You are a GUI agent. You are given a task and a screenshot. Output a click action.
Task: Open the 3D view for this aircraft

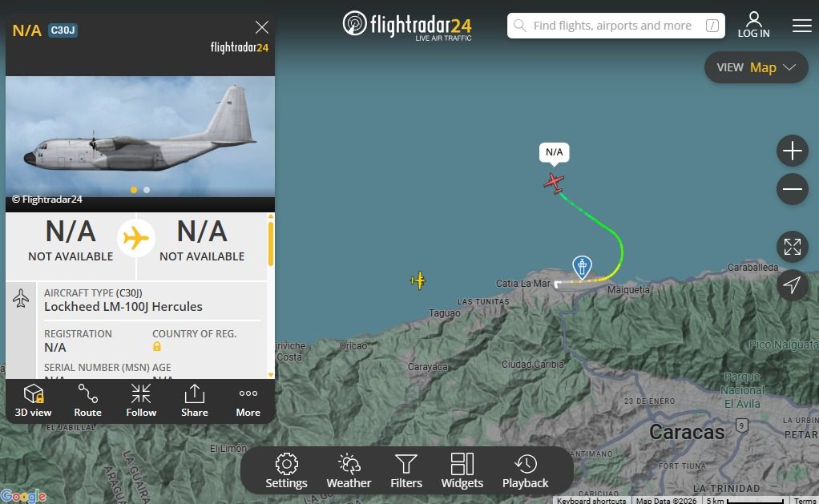(33, 401)
